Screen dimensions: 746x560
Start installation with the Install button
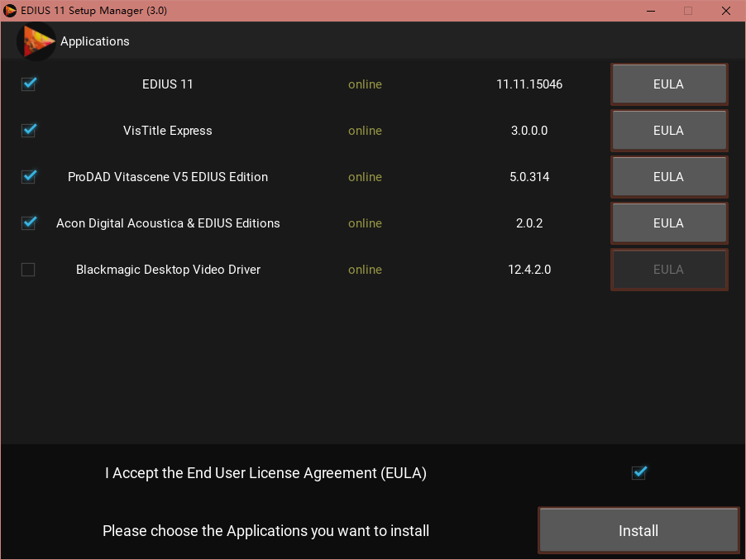pos(638,530)
